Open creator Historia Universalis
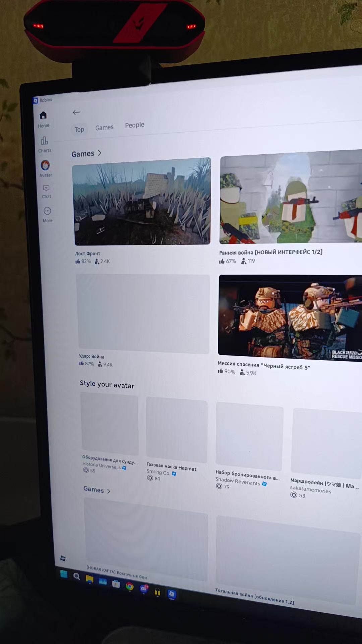 pos(102,466)
